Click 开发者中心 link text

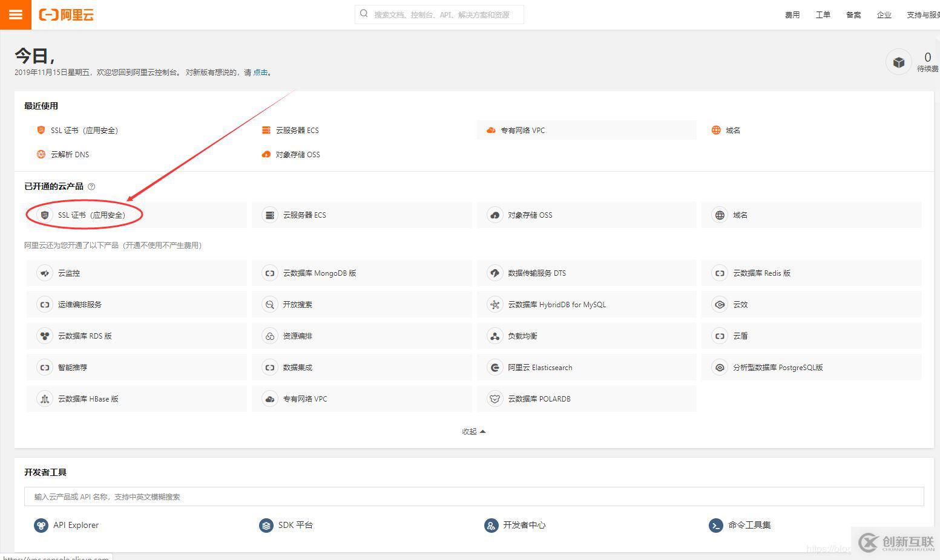click(524, 526)
